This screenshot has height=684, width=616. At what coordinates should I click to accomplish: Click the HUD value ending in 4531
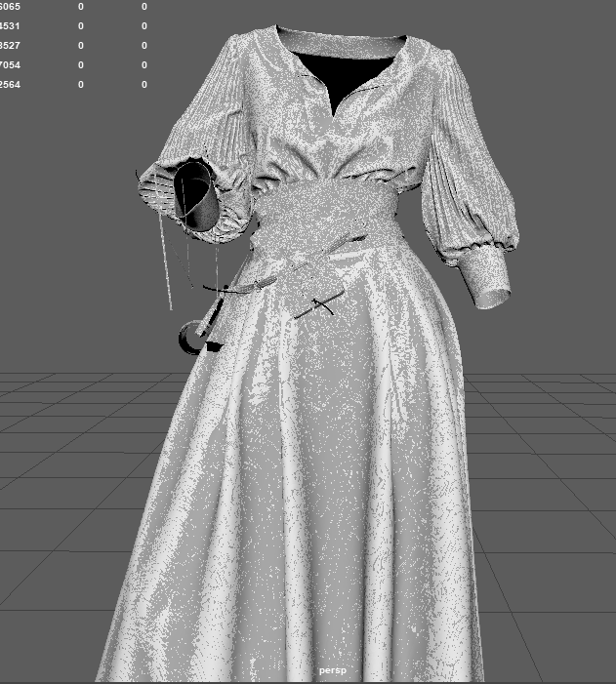(10, 26)
